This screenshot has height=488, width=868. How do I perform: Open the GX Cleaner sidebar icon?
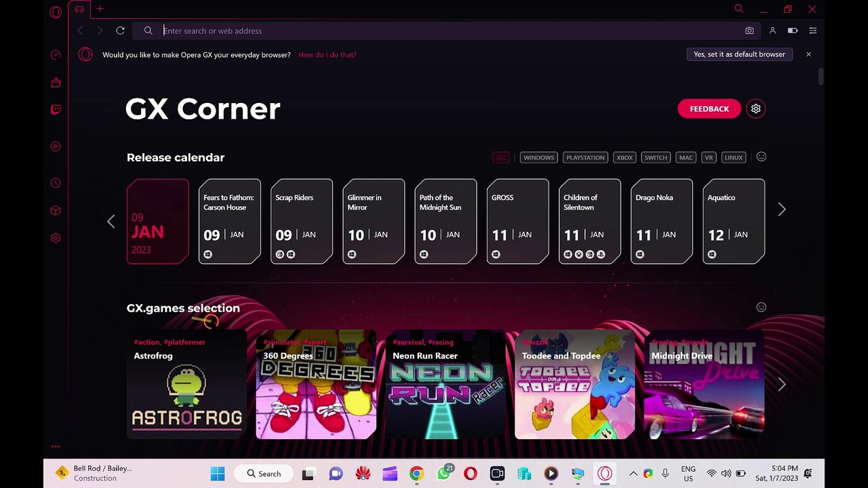point(56,83)
